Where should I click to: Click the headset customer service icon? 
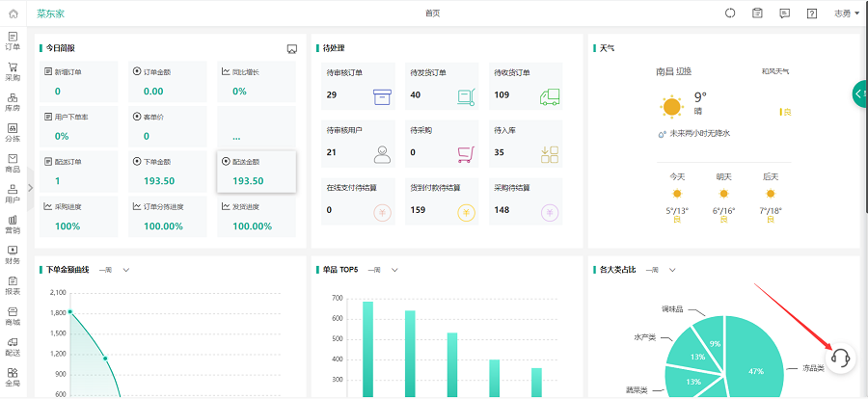[839, 358]
